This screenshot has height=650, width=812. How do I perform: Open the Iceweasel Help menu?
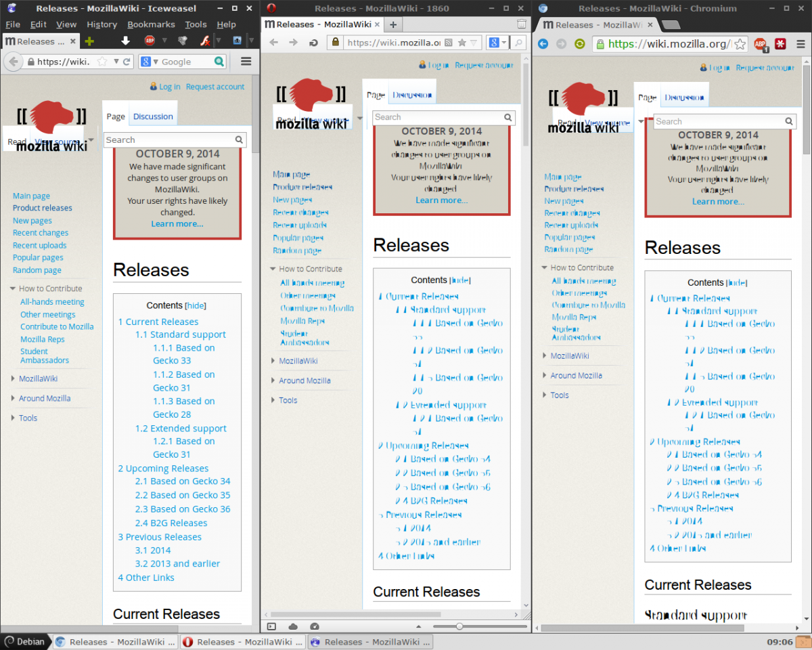click(x=226, y=24)
